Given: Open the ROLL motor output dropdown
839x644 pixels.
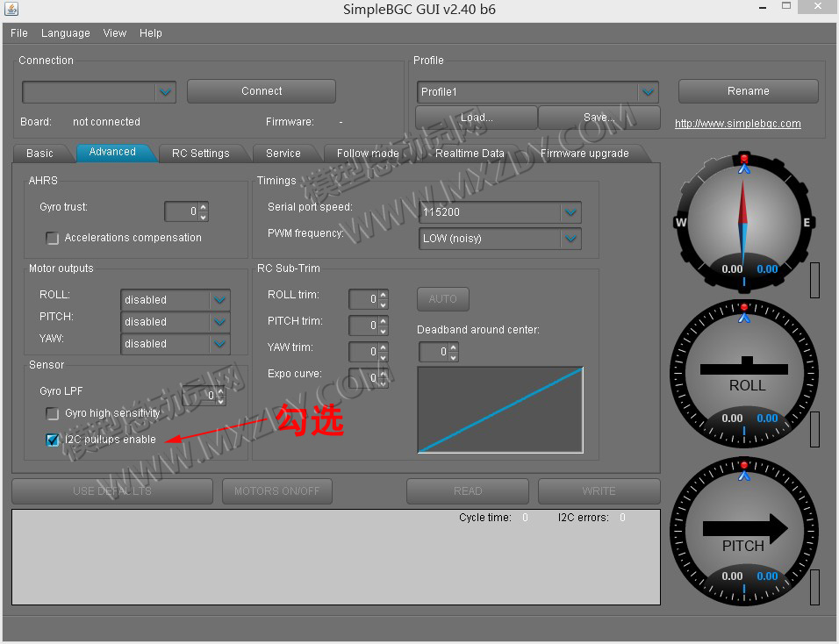Looking at the screenshot, I should (x=219, y=300).
